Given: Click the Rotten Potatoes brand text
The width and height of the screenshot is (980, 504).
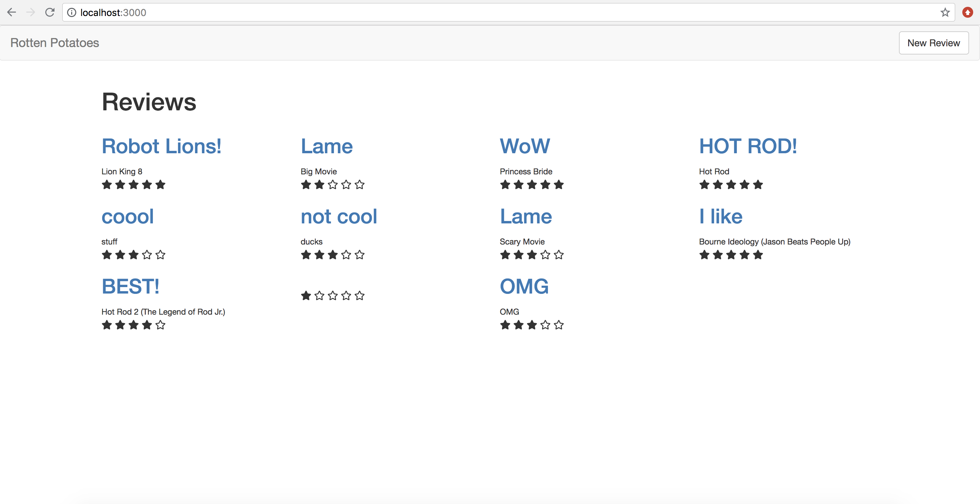Looking at the screenshot, I should tap(54, 43).
